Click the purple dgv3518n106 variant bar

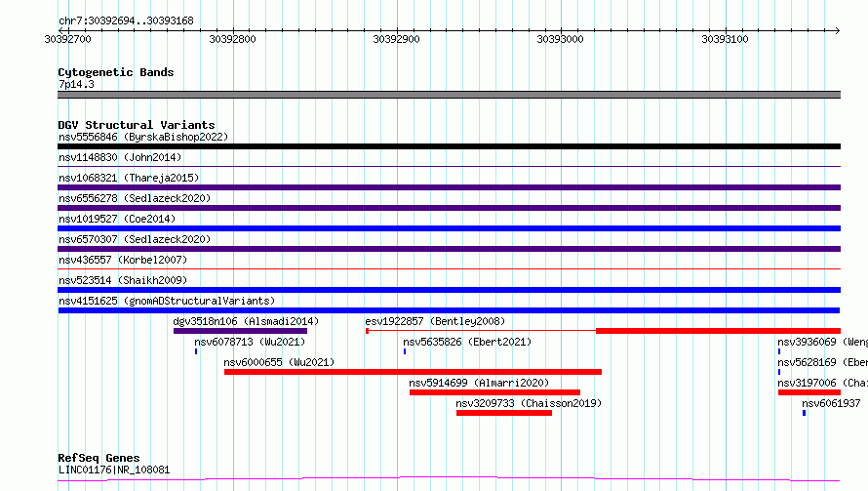point(240,331)
